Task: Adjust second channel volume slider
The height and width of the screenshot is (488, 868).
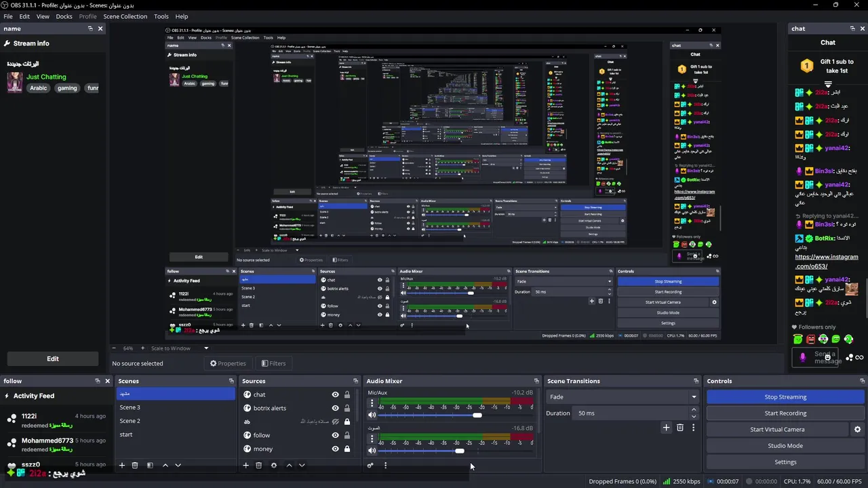Action: pos(460,451)
